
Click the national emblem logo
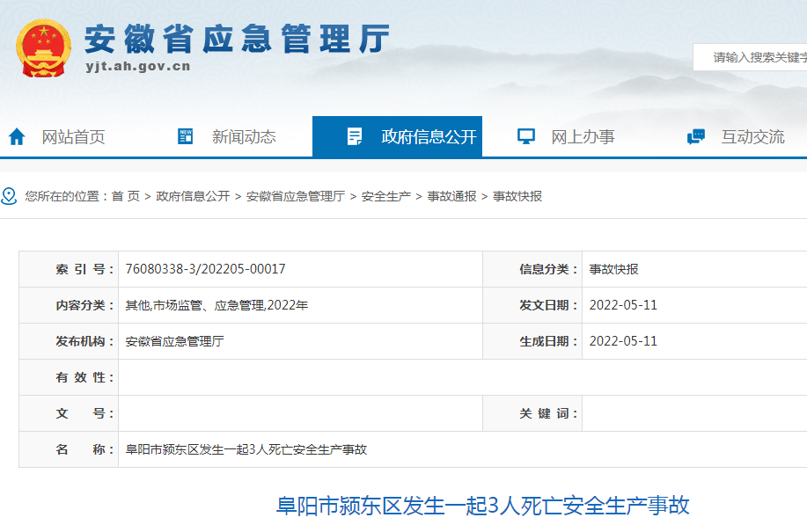43,48
